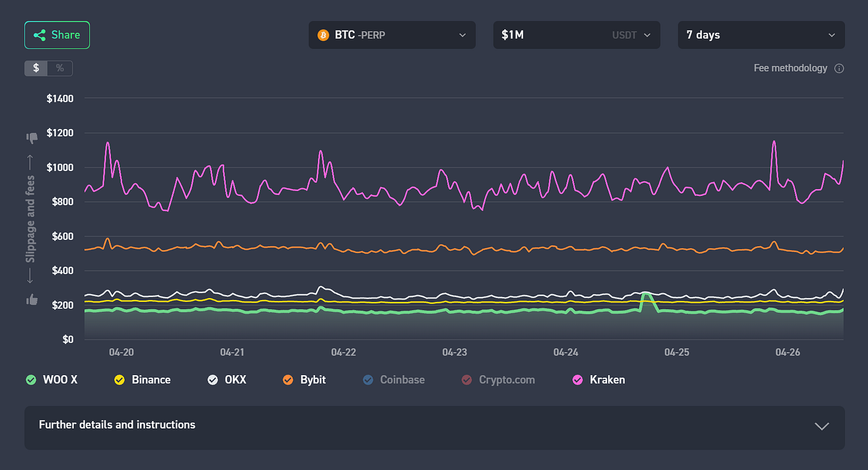868x470 pixels.
Task: Click the 04-23 date label
Action: coord(454,352)
